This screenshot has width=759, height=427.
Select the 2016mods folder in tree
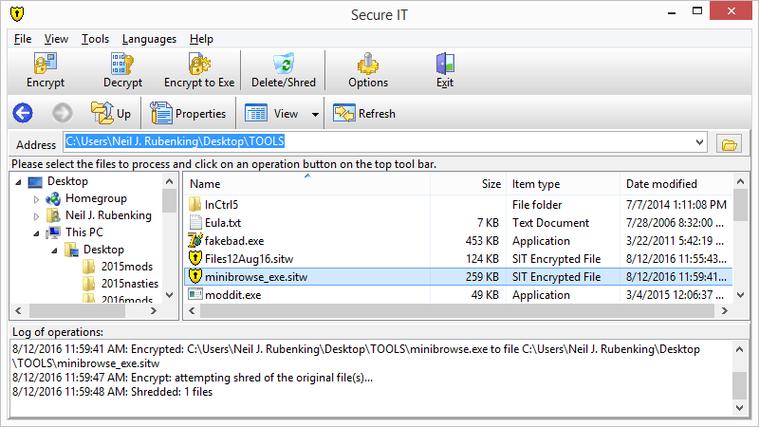[x=127, y=300]
